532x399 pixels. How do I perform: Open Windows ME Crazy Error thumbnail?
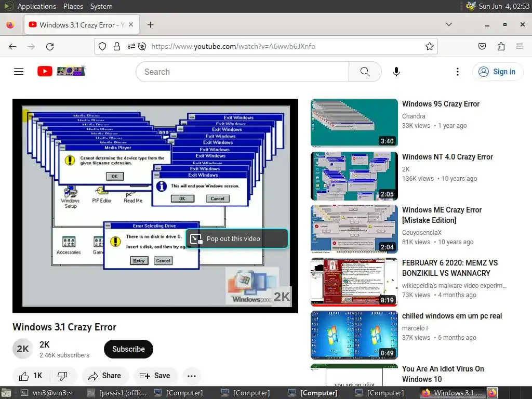(354, 229)
